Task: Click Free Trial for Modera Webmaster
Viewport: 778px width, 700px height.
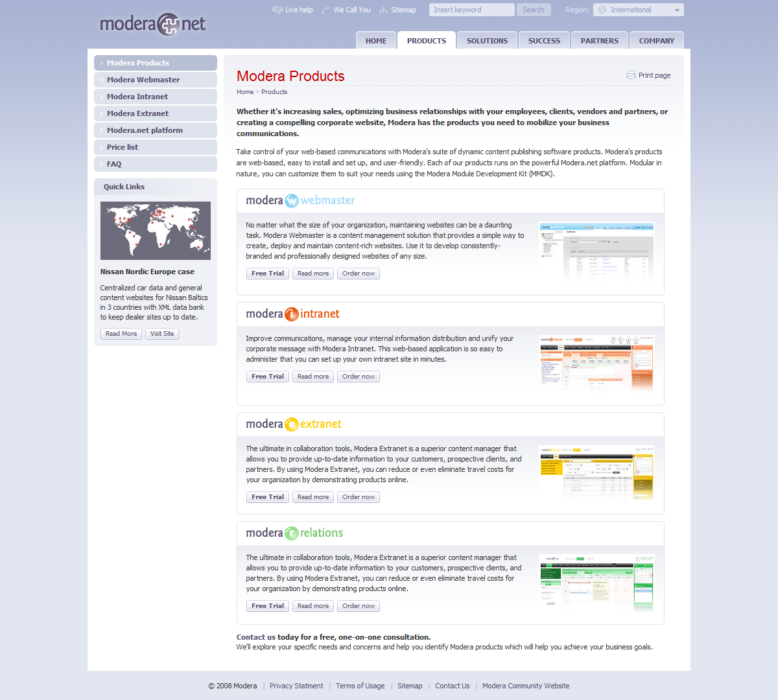Action: click(x=268, y=274)
